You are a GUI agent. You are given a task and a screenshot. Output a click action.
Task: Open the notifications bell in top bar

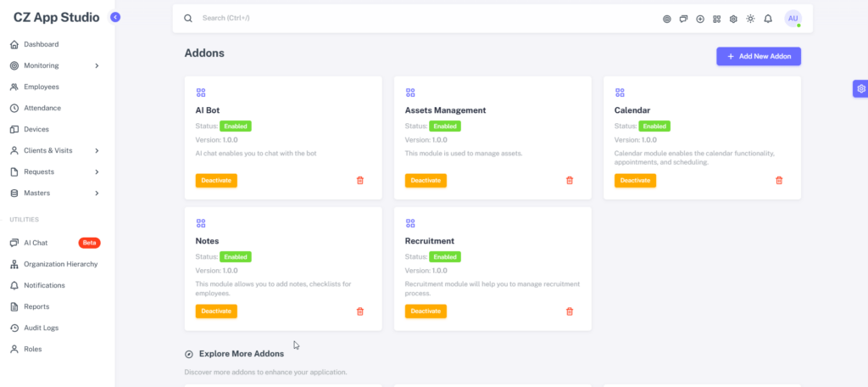pyautogui.click(x=768, y=19)
